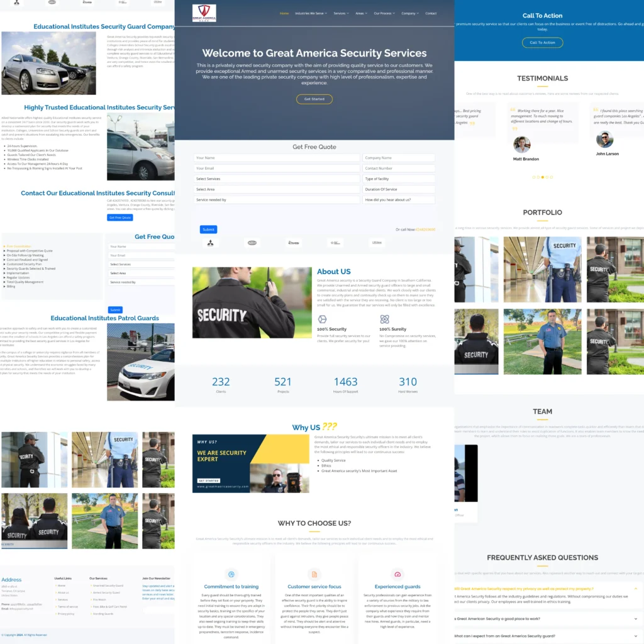Open Terms of service footer link

click(67, 607)
